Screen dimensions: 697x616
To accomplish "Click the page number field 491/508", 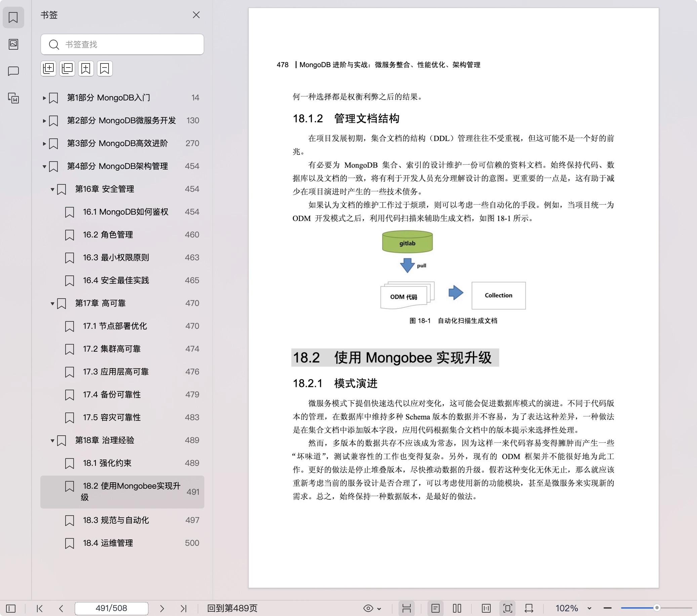I will pos(112,608).
